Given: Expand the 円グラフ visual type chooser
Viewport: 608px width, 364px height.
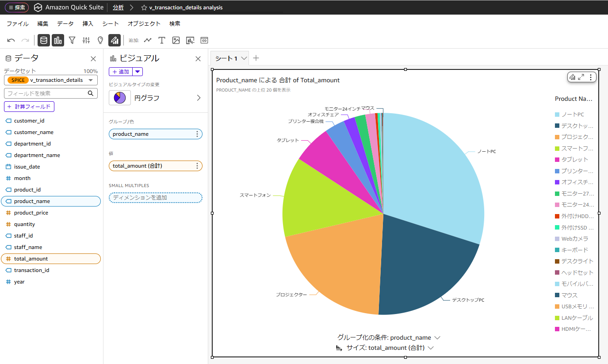Looking at the screenshot, I should point(199,98).
